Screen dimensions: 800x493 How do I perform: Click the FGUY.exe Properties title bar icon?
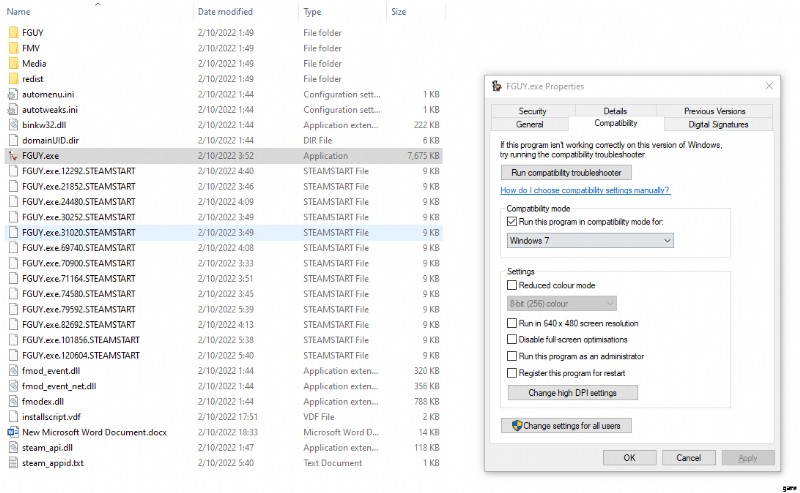(496, 86)
